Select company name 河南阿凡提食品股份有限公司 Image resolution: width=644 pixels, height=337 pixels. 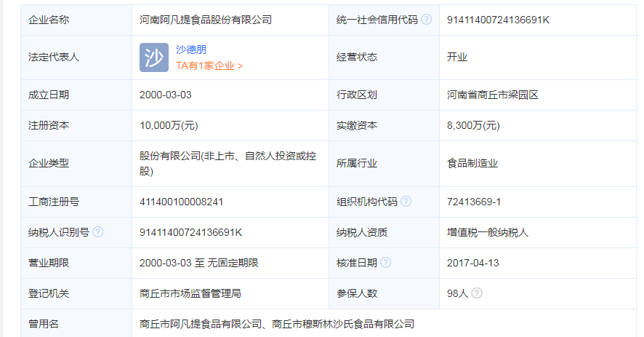206,20
